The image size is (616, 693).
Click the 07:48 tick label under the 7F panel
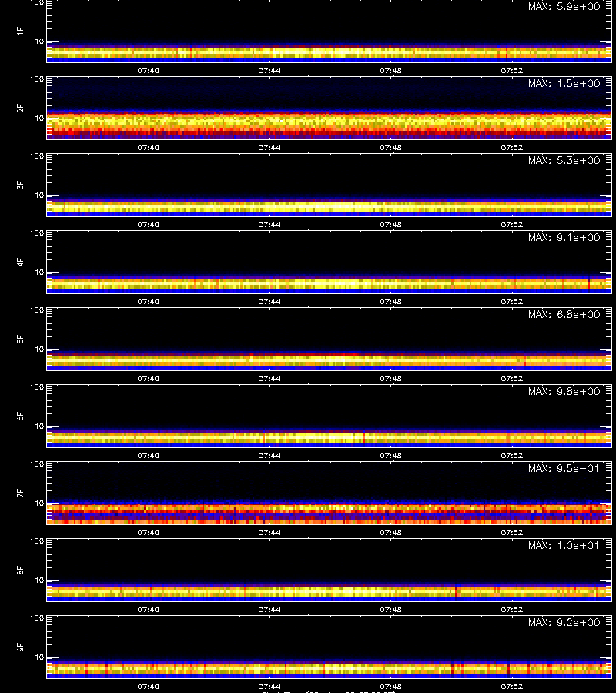tap(390, 533)
